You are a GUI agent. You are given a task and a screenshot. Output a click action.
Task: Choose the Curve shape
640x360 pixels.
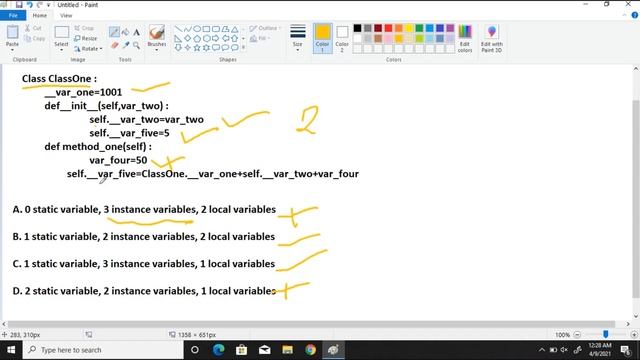click(187, 29)
